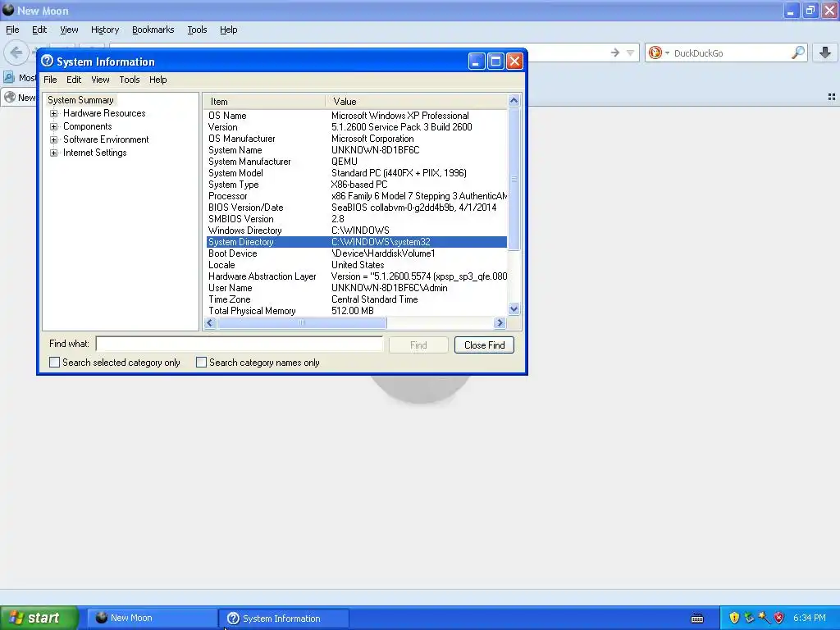Switch to New Moon taskbar button
Screen dimensions: 840x630
[x=152, y=619]
